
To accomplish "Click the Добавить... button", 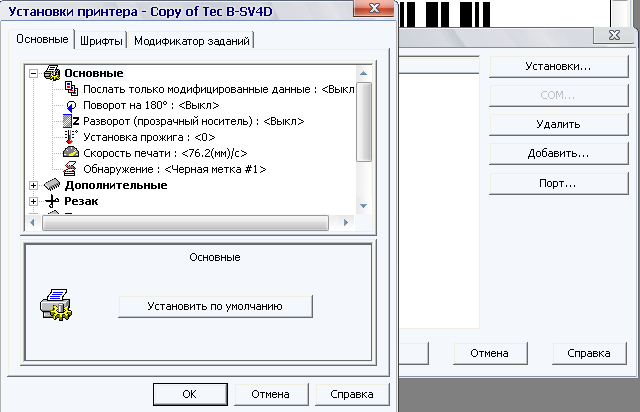I will [x=558, y=154].
